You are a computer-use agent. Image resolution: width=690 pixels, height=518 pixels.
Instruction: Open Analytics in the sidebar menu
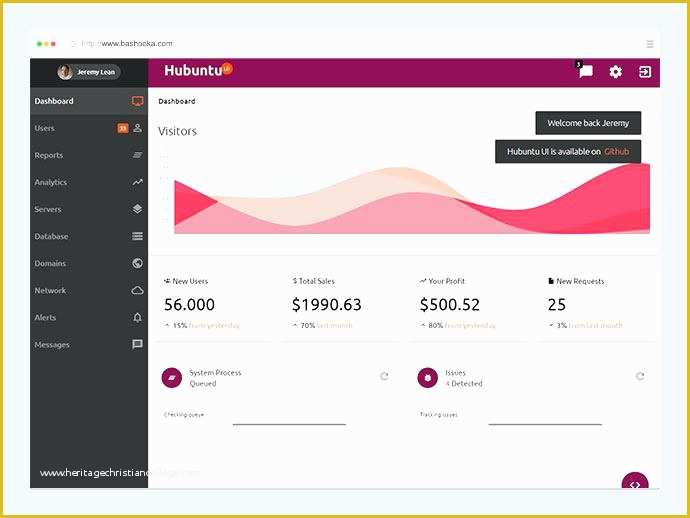pos(89,182)
